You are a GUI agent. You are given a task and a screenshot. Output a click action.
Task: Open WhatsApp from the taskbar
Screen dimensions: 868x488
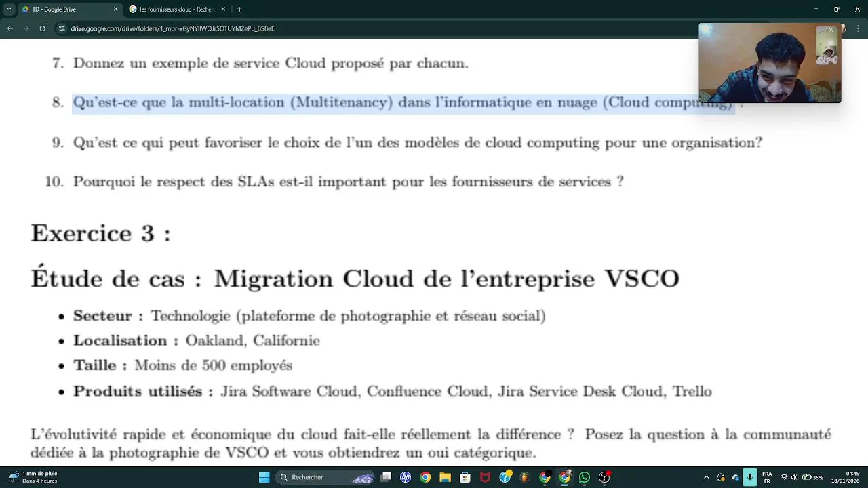pyautogui.click(x=585, y=477)
